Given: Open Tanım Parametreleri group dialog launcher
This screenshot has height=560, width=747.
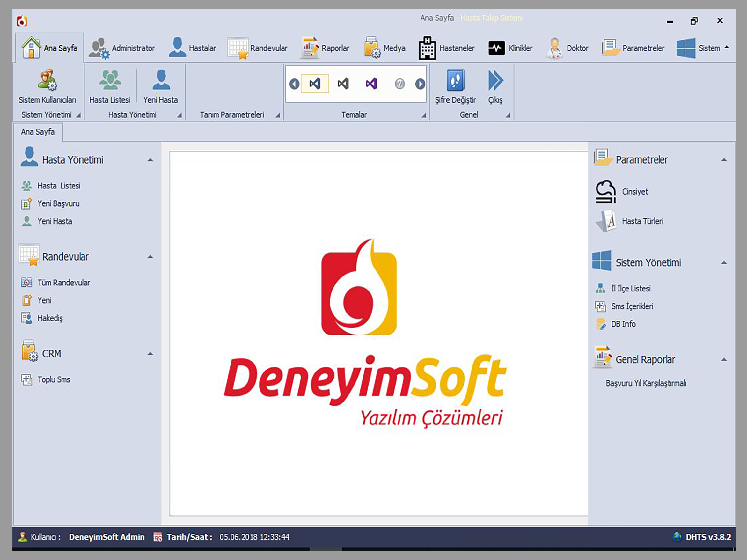Looking at the screenshot, I should pos(278,115).
